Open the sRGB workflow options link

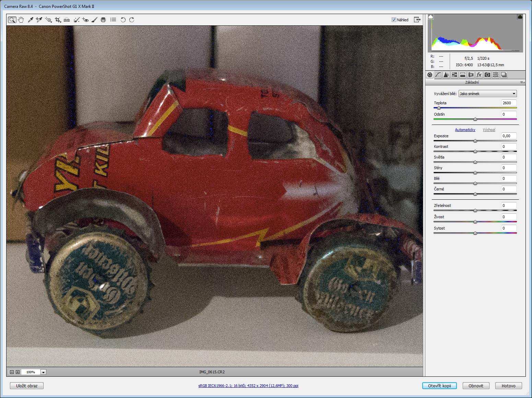248,386
